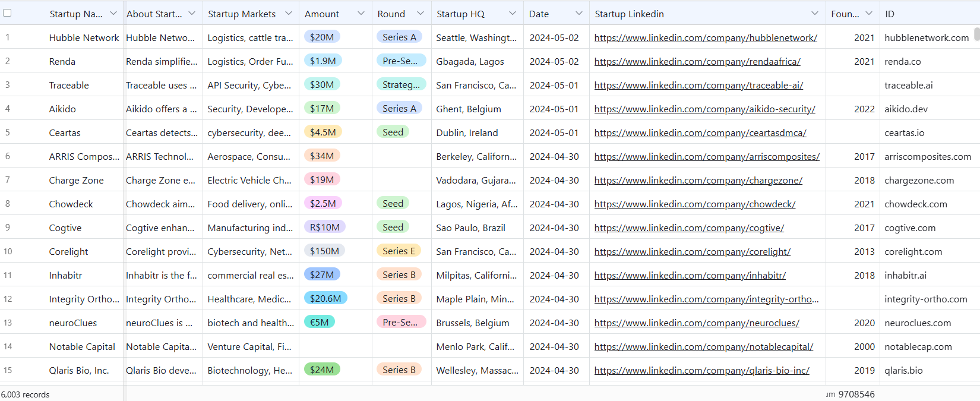The image size is (980, 401).
Task: Select the HQ cell 'Brussels, Belgium'
Action: point(473,323)
